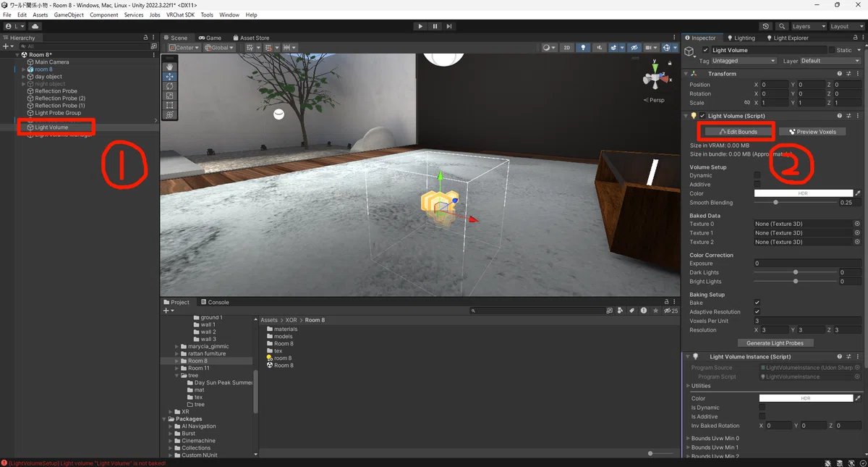
Task: Toggle the Adaptive Resolution checkbox
Action: pyautogui.click(x=757, y=312)
